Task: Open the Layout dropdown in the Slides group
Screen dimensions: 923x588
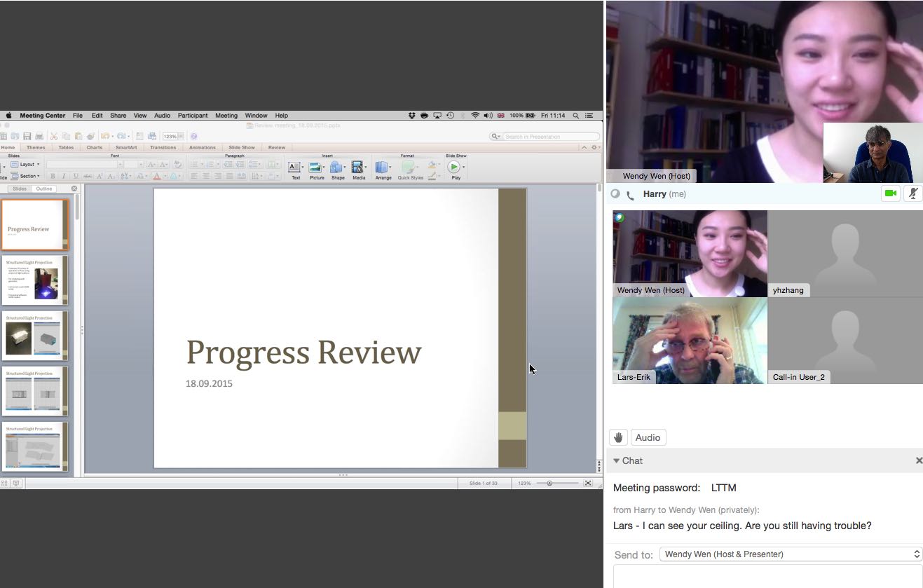Action: (x=25, y=164)
